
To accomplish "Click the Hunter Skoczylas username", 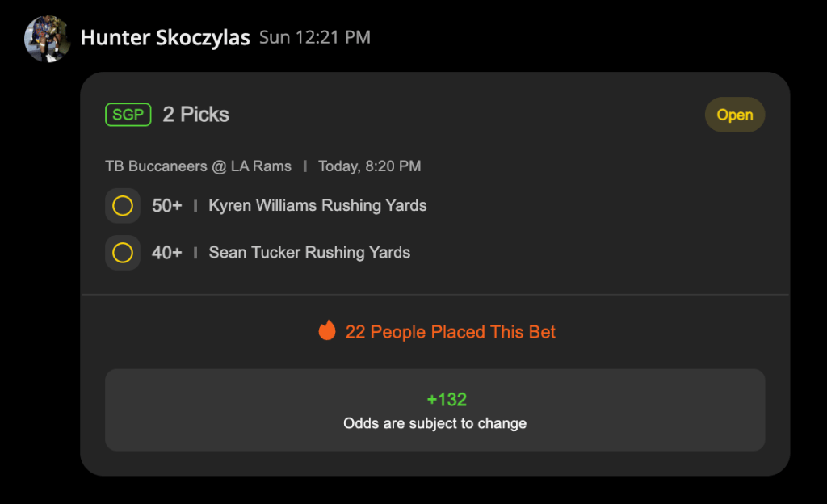I will [165, 37].
